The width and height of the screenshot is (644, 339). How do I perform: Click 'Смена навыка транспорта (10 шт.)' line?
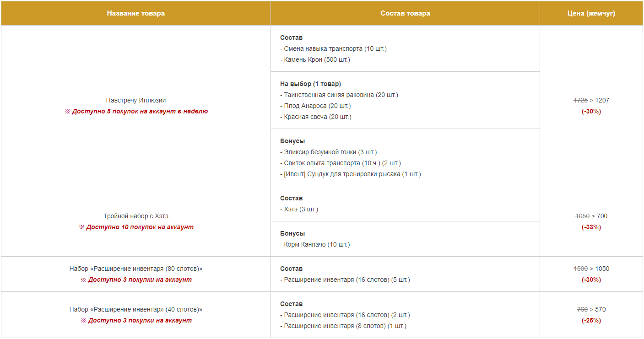[333, 48]
